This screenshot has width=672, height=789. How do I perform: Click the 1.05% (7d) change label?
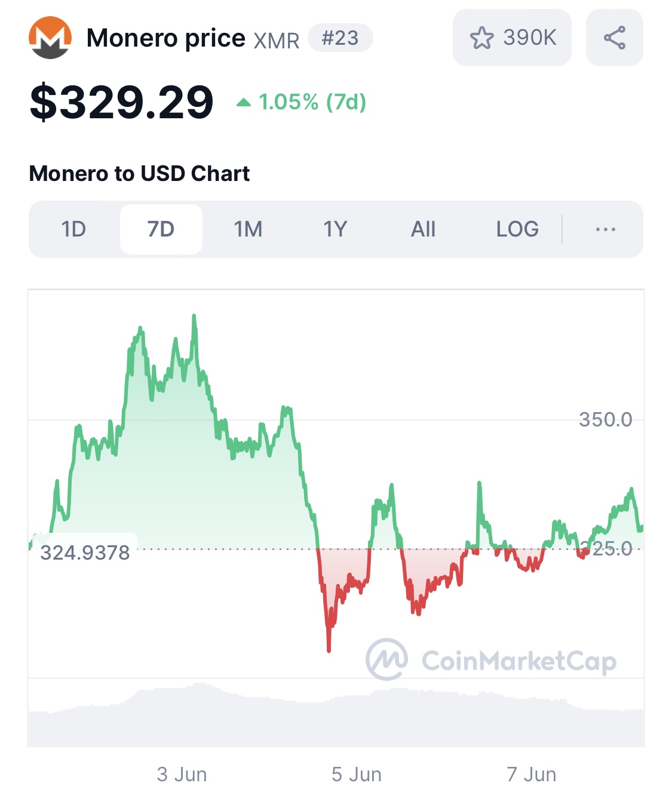pyautogui.click(x=312, y=102)
